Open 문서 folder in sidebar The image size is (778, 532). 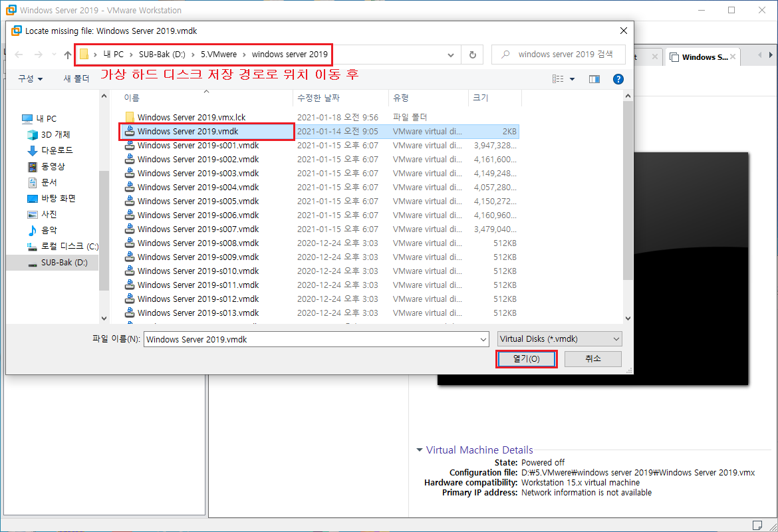[x=42, y=182]
